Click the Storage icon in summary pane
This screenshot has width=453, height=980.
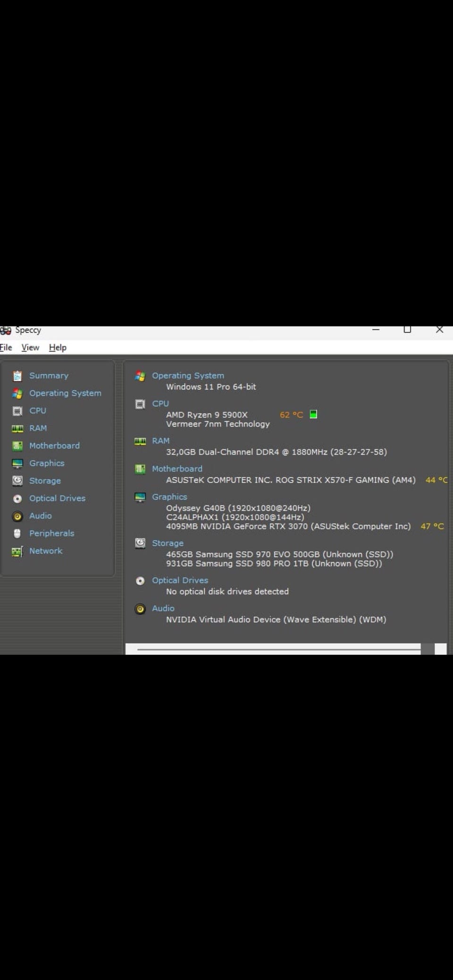click(x=140, y=543)
